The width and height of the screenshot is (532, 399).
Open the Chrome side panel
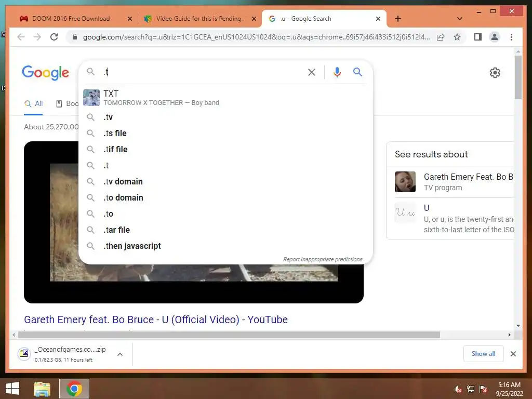(478, 37)
